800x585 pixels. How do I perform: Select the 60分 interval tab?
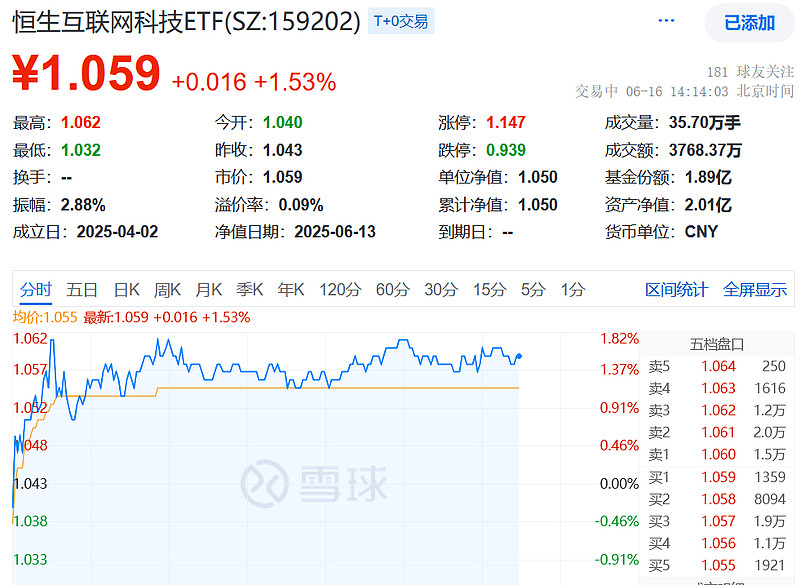point(393,290)
